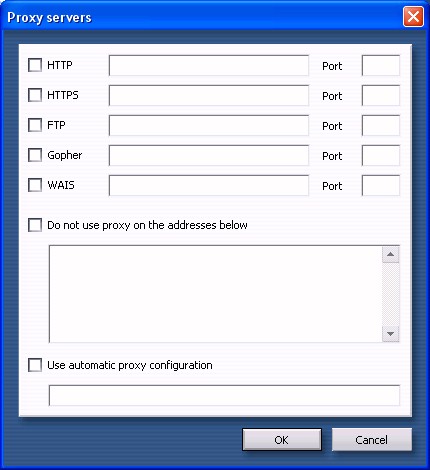The image size is (430, 470).
Task: Enable 'Do not use proxy on the addresses below'
Action: (35, 225)
